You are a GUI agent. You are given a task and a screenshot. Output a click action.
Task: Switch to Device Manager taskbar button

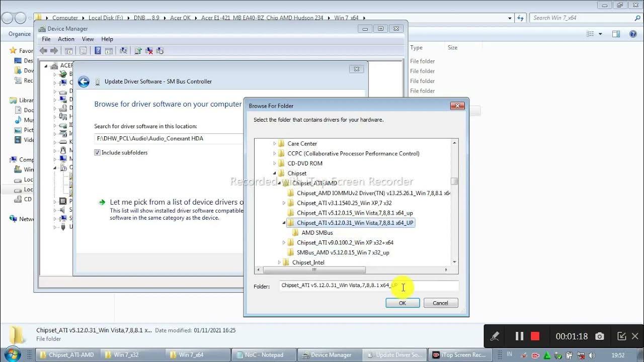pos(331,355)
